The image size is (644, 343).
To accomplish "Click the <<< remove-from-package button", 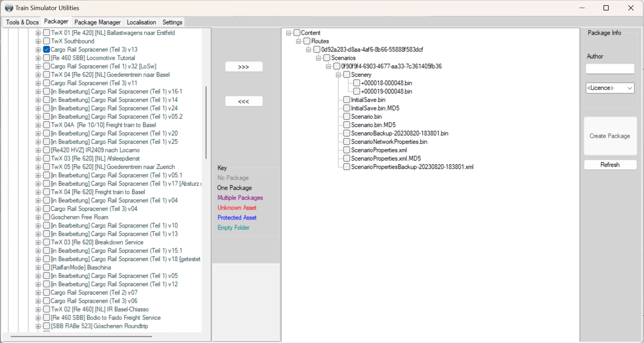I will coord(244,101).
